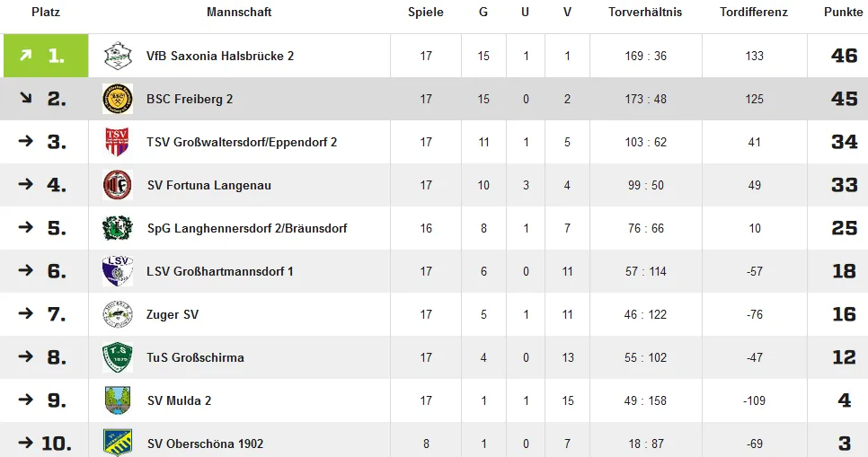Click the VfB Saxonia Halsbrücke 2 club crest
Screen dimensions: 868x457
coord(118,56)
